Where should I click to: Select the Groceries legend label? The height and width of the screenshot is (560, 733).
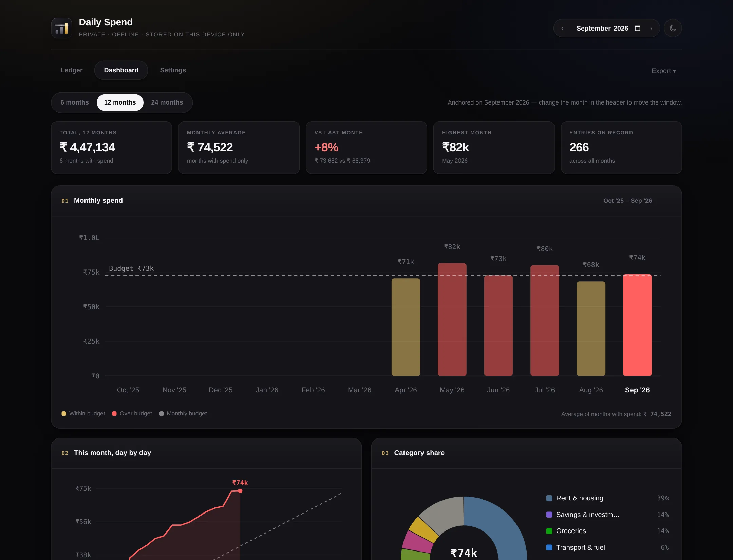571,531
